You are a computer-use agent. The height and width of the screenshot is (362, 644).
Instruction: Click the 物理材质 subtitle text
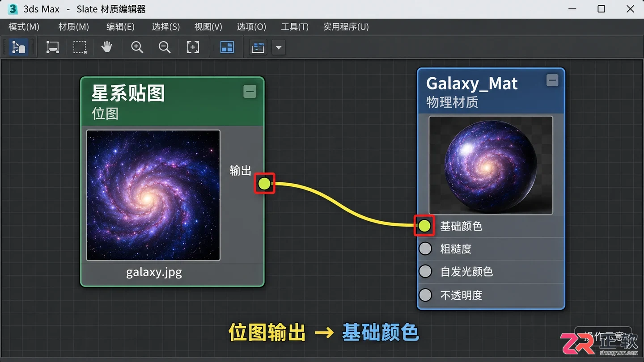click(452, 102)
